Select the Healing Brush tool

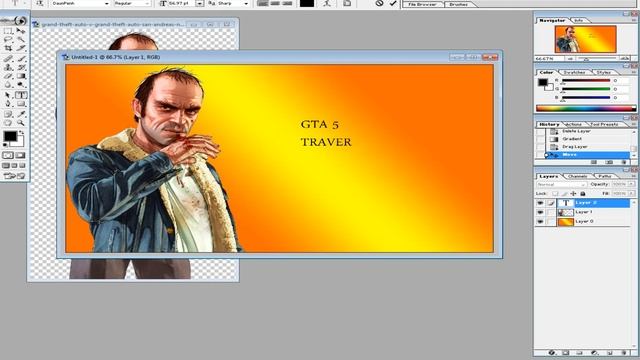(8, 59)
